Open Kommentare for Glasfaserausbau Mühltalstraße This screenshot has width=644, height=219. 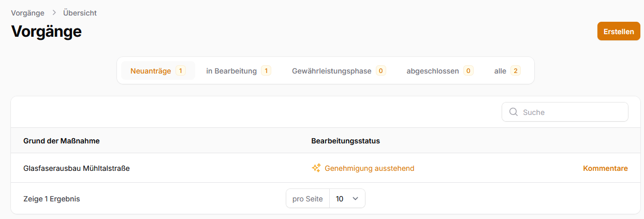pyautogui.click(x=605, y=168)
